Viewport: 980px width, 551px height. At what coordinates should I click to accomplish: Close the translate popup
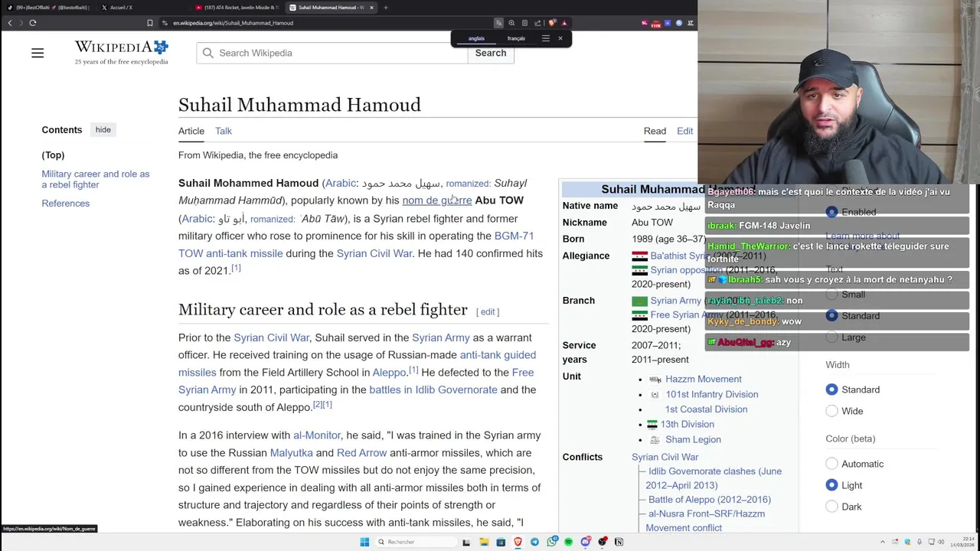coord(560,38)
